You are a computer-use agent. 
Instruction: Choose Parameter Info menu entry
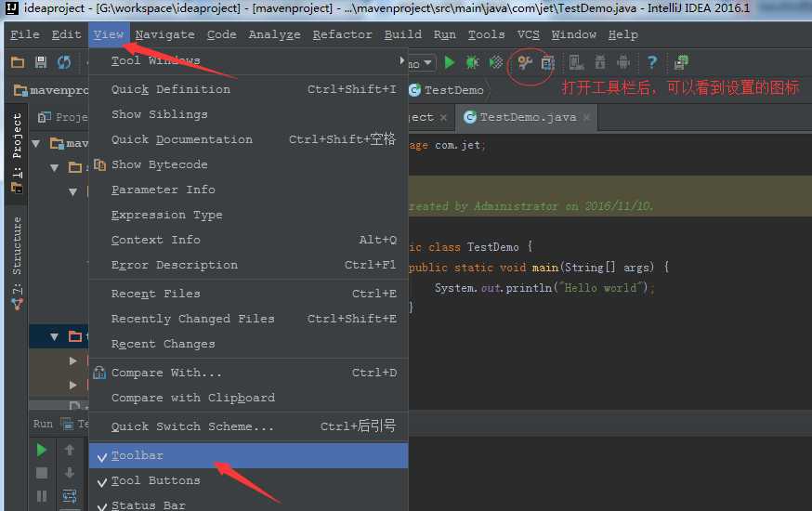coord(249,190)
